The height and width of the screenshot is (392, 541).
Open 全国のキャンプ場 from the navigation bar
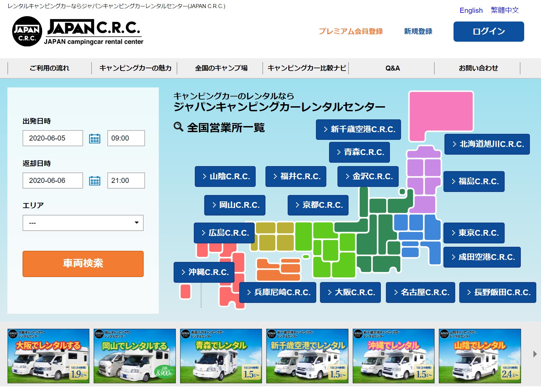click(x=221, y=68)
